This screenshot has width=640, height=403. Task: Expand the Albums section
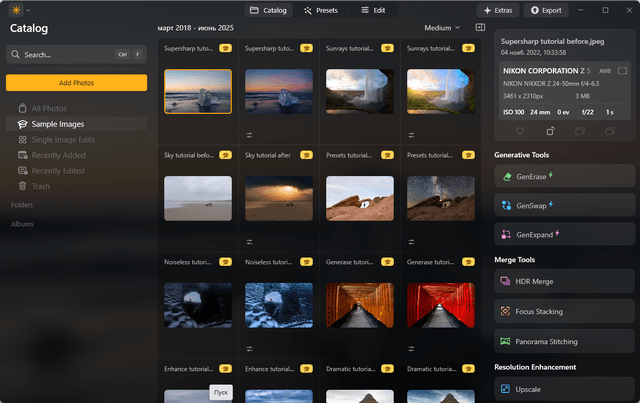tap(22, 224)
